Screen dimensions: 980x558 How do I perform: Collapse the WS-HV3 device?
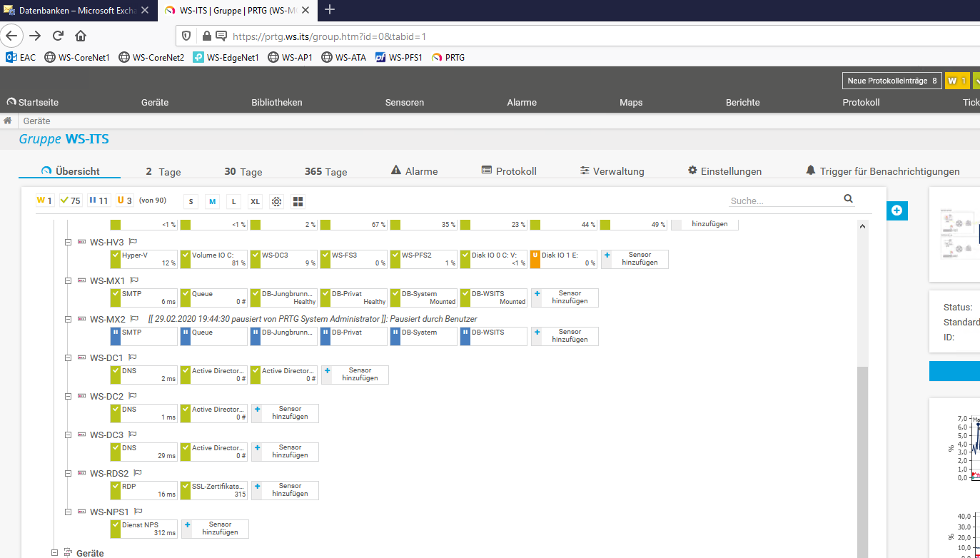(68, 242)
